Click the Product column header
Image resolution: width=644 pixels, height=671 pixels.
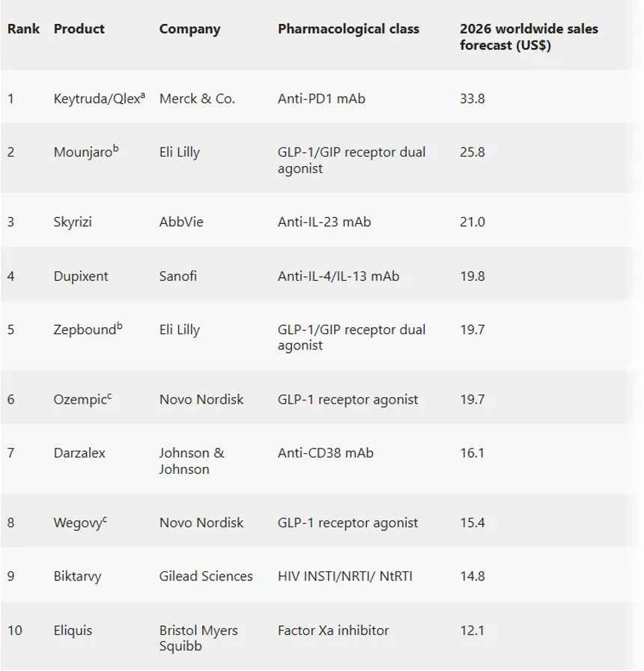79,29
